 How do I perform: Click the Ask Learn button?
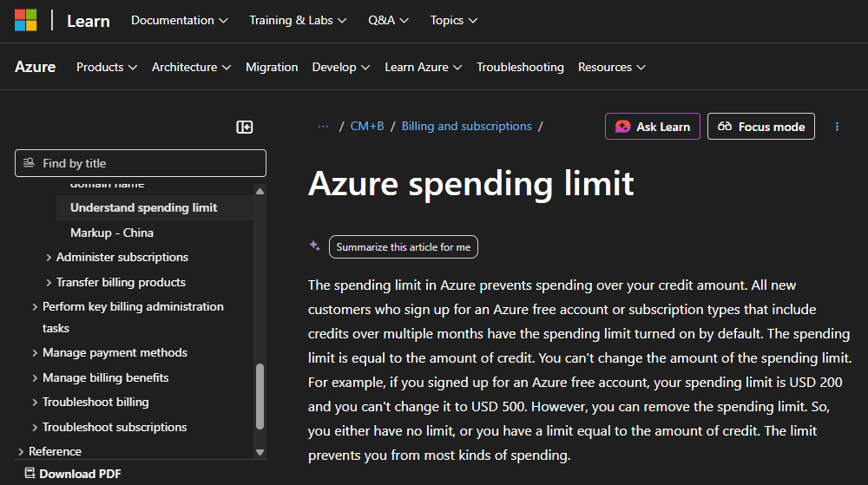point(653,127)
